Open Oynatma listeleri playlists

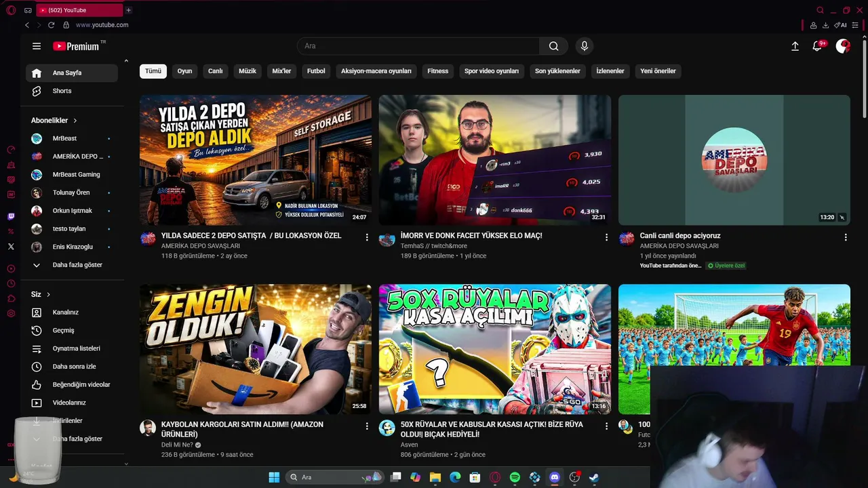(x=72, y=348)
